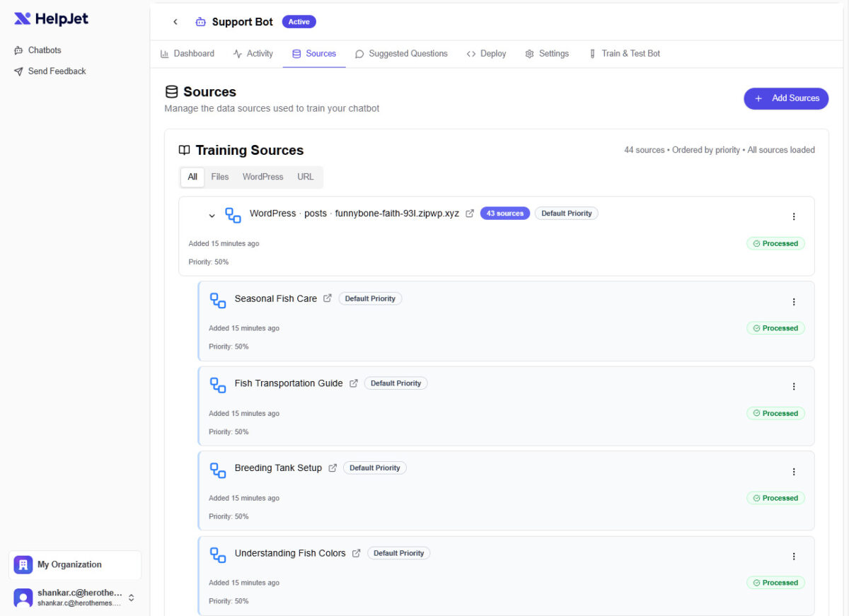
Task: Open the Suggested Questions tab
Action: [x=401, y=54]
